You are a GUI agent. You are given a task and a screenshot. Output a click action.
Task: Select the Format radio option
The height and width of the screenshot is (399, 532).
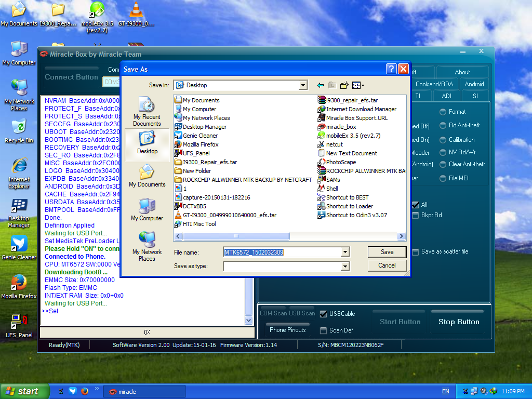(453, 112)
